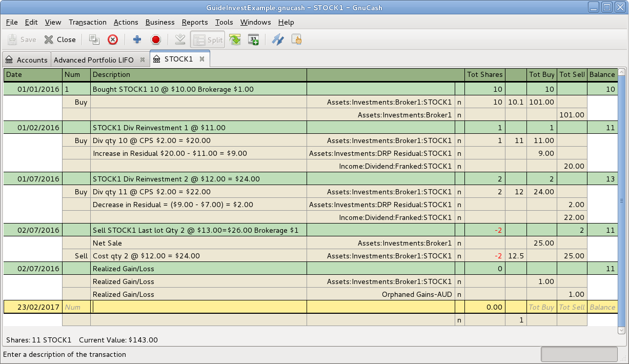Switch to the Accounts tab
Image resolution: width=629 pixels, height=364 pixels.
click(27, 60)
